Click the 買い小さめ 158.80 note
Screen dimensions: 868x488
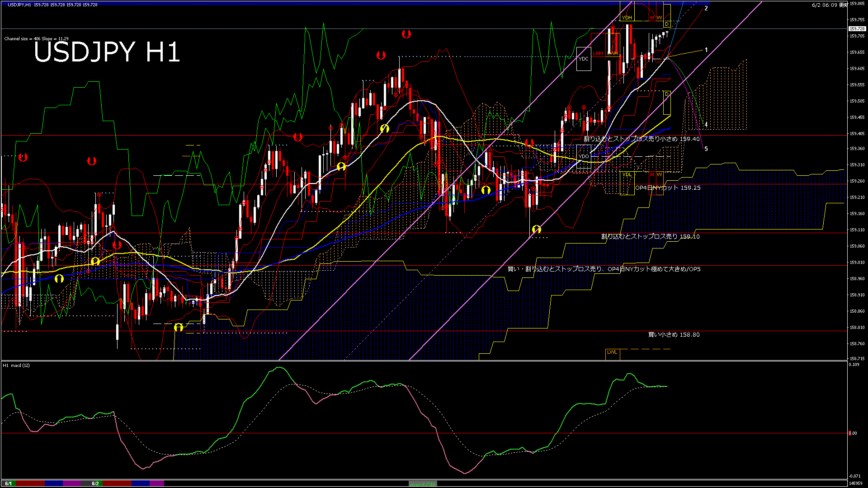point(674,334)
